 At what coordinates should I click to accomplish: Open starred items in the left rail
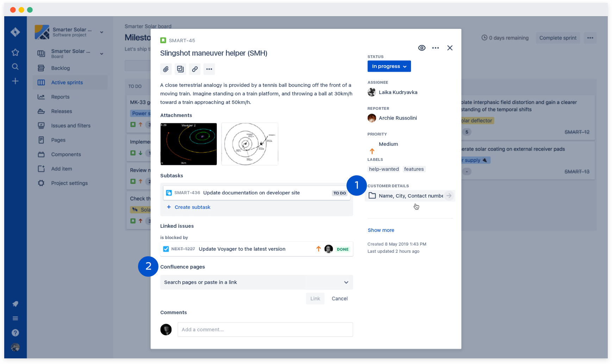pos(15,52)
